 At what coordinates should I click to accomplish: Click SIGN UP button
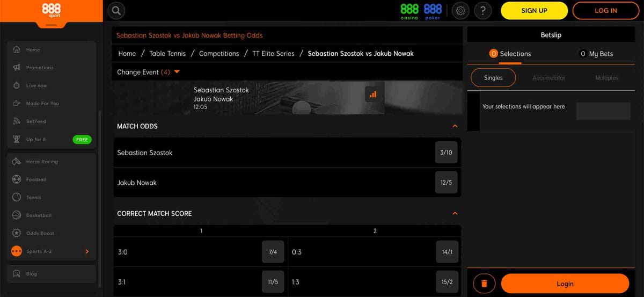[x=534, y=10]
